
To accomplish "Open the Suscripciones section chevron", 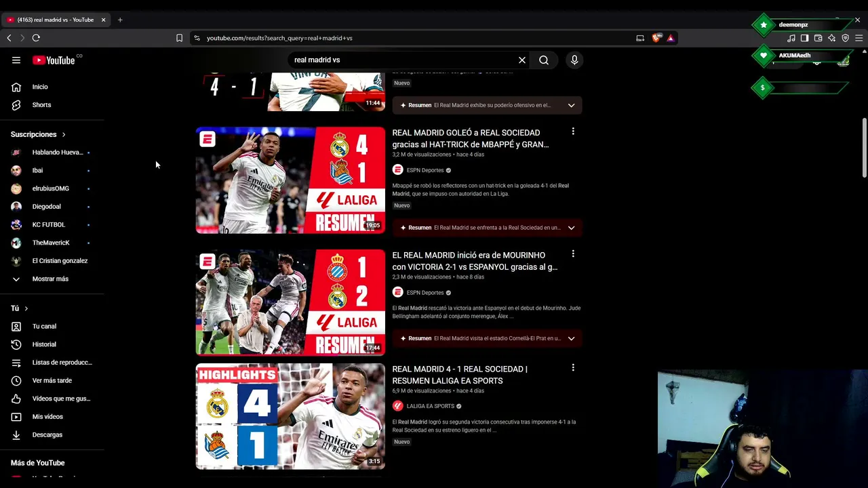I will coord(64,134).
